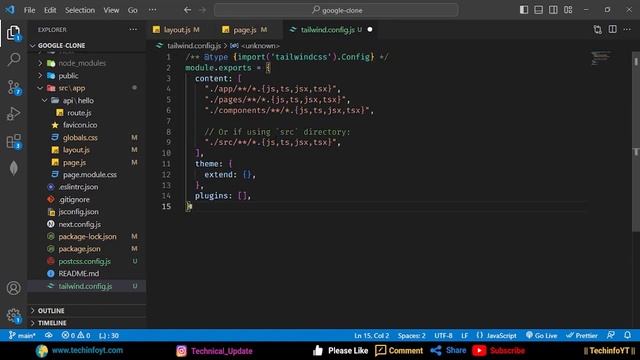The image size is (640, 360).
Task: Go forward with the right arrow
Action: click(x=202, y=10)
